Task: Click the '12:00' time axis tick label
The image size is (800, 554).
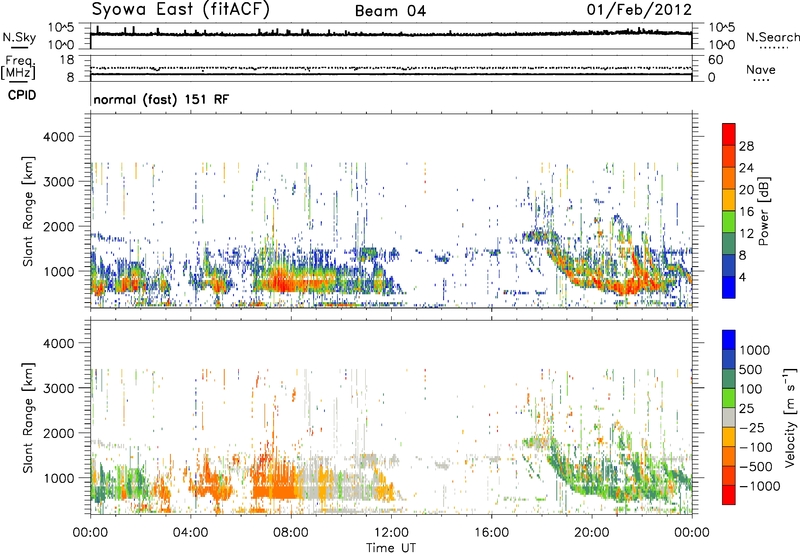Action: tap(391, 533)
